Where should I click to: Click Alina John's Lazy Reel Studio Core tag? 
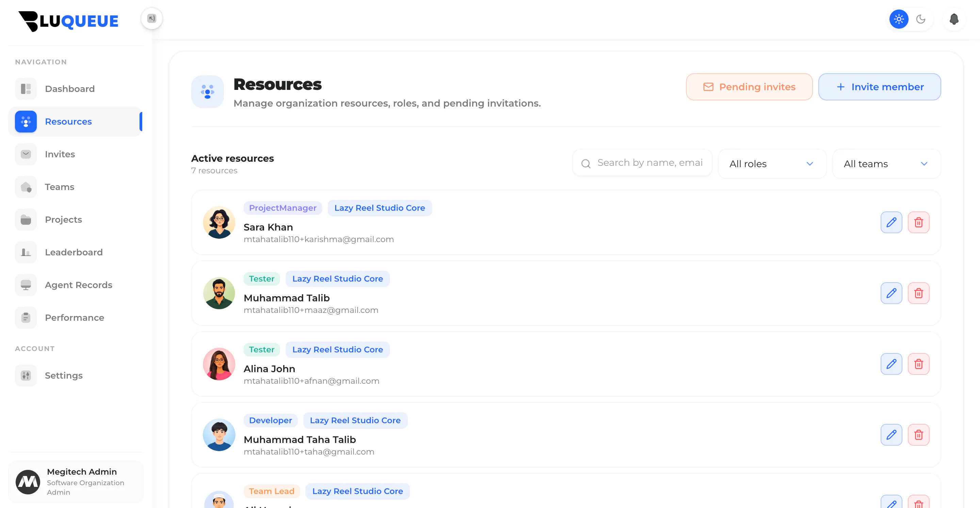coord(338,349)
